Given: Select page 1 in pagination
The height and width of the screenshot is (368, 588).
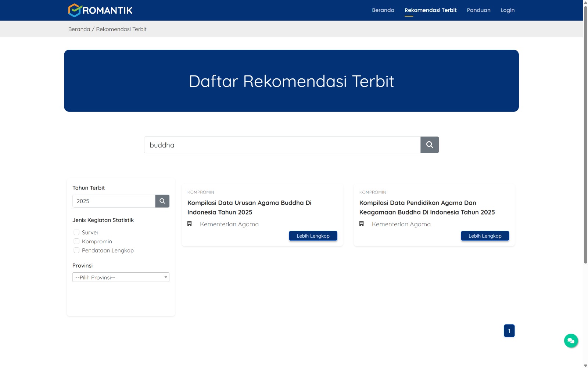Looking at the screenshot, I should tap(509, 331).
